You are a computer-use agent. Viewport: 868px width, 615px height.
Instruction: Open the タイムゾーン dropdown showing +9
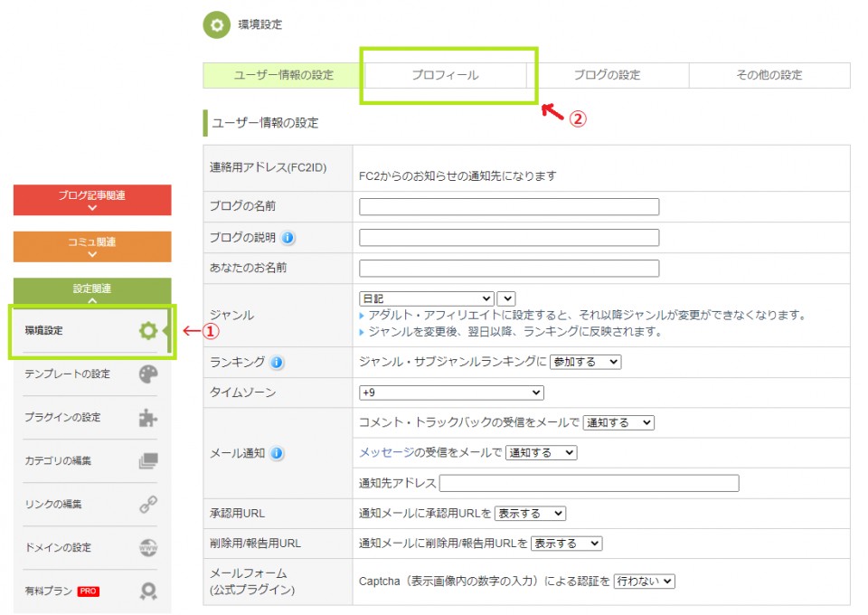451,393
